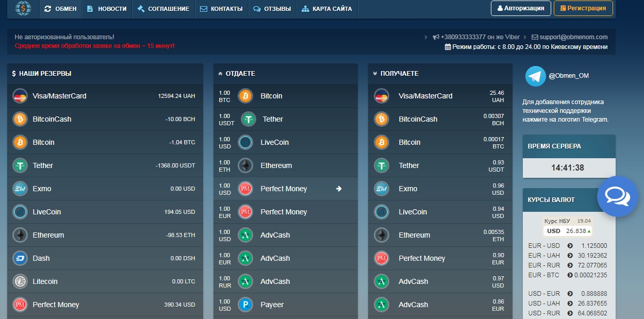The height and width of the screenshot is (319, 644).
Task: Click AdvCash RUR icon in Отдаете
Action: coord(245,281)
